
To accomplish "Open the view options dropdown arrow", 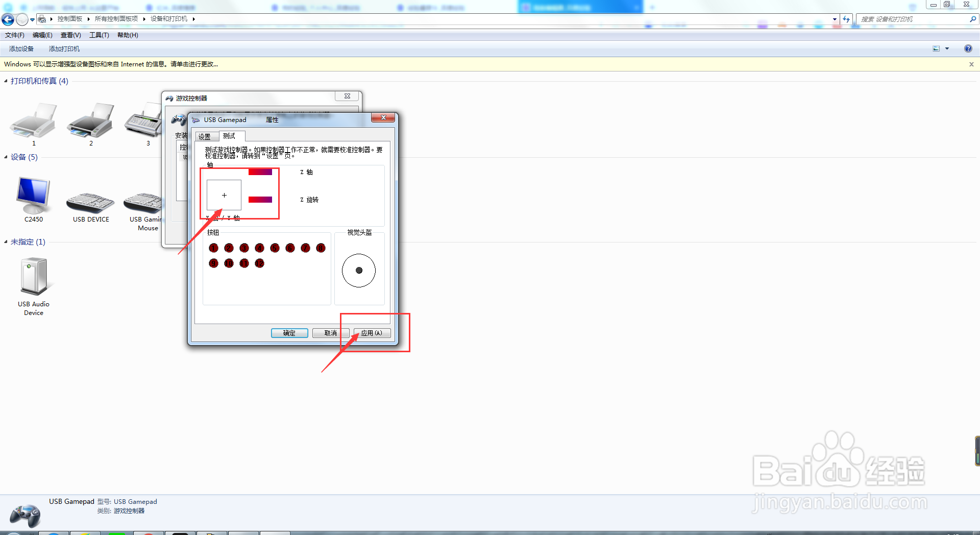I will (947, 48).
